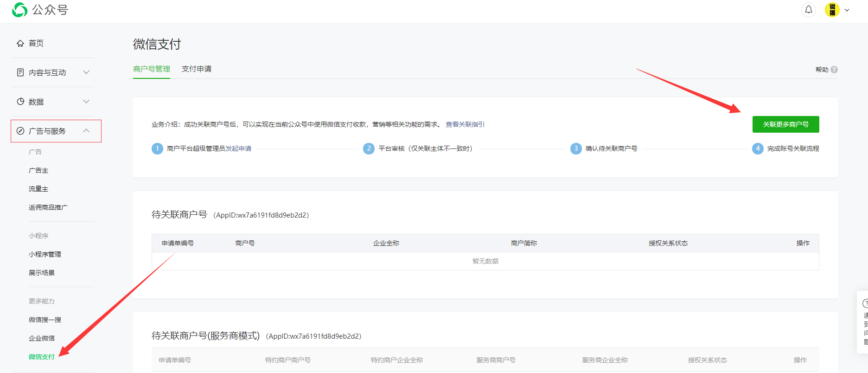Screen dimensions: 868x373
Task: Click the 暂无数据 empty row text
Action: [x=485, y=261]
